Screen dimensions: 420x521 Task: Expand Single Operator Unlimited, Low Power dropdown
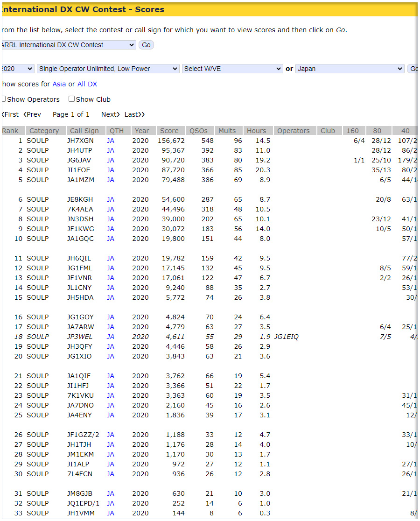click(108, 69)
